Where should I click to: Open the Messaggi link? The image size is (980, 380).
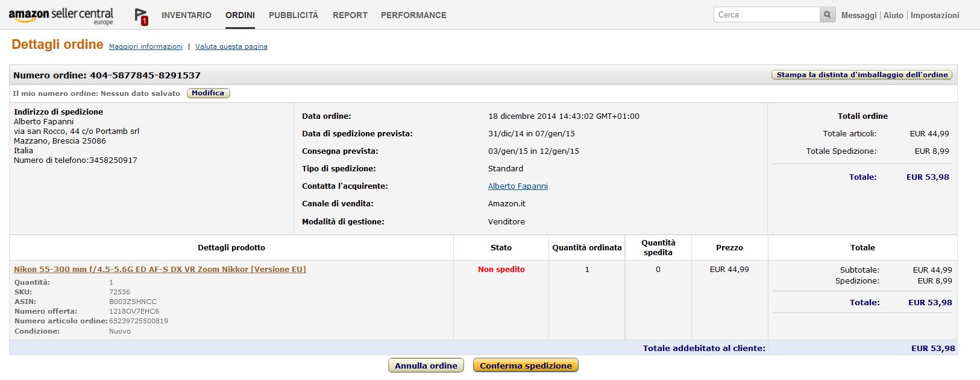pos(859,15)
